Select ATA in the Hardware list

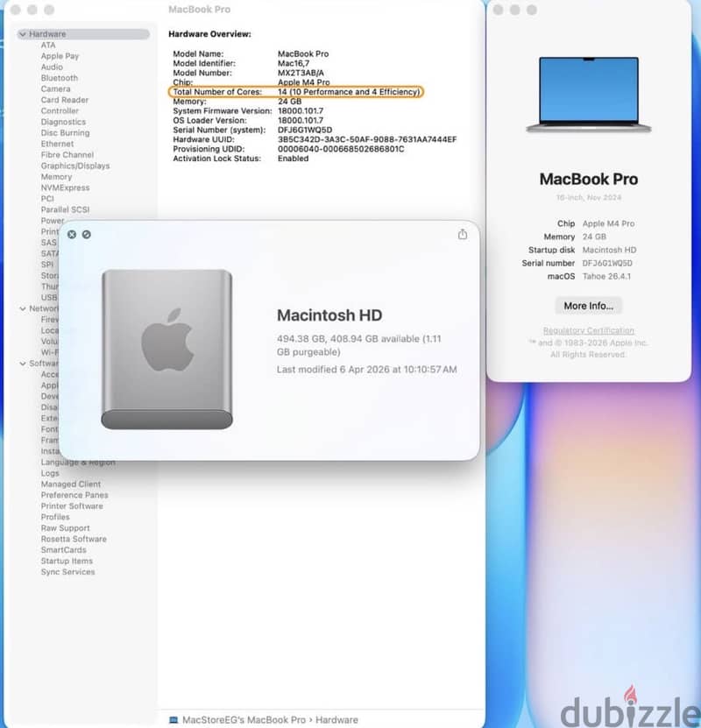coord(48,45)
